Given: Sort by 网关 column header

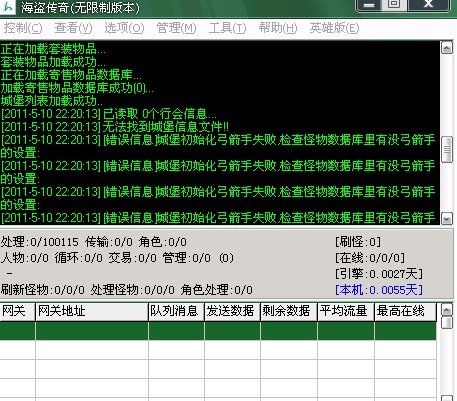Looking at the screenshot, I should [18, 312].
